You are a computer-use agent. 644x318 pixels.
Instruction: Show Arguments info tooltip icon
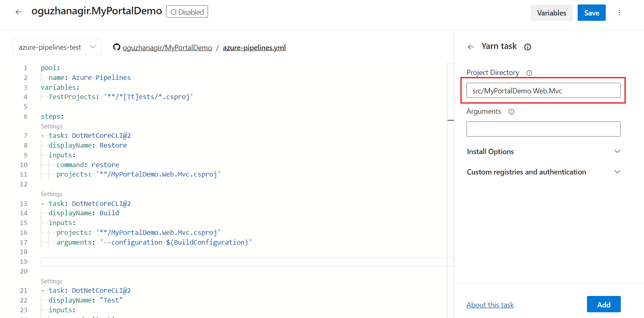[511, 112]
